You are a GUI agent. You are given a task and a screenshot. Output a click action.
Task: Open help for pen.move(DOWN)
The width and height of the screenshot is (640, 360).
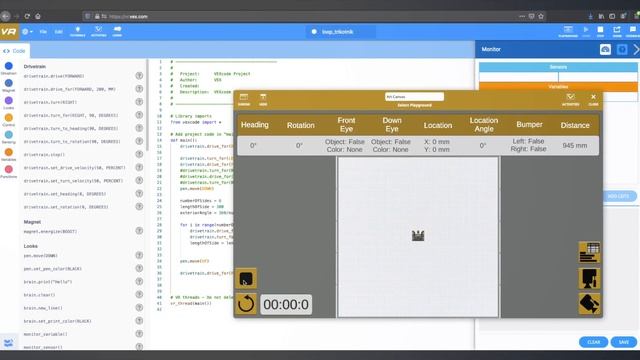point(139,255)
